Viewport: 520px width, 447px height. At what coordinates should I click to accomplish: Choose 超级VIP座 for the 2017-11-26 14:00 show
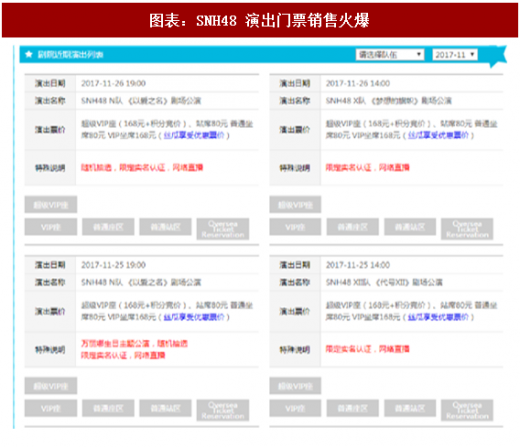tap(295, 205)
